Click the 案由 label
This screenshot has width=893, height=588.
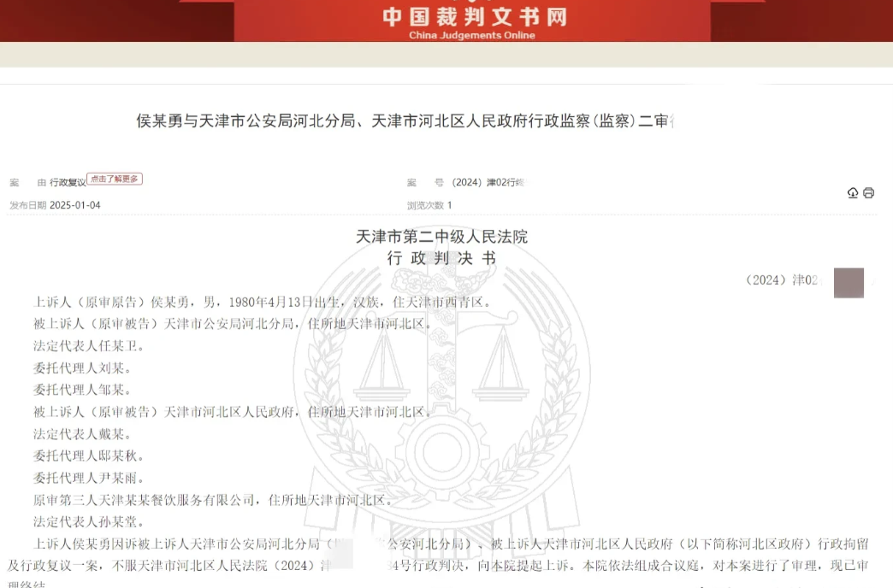tap(27, 183)
